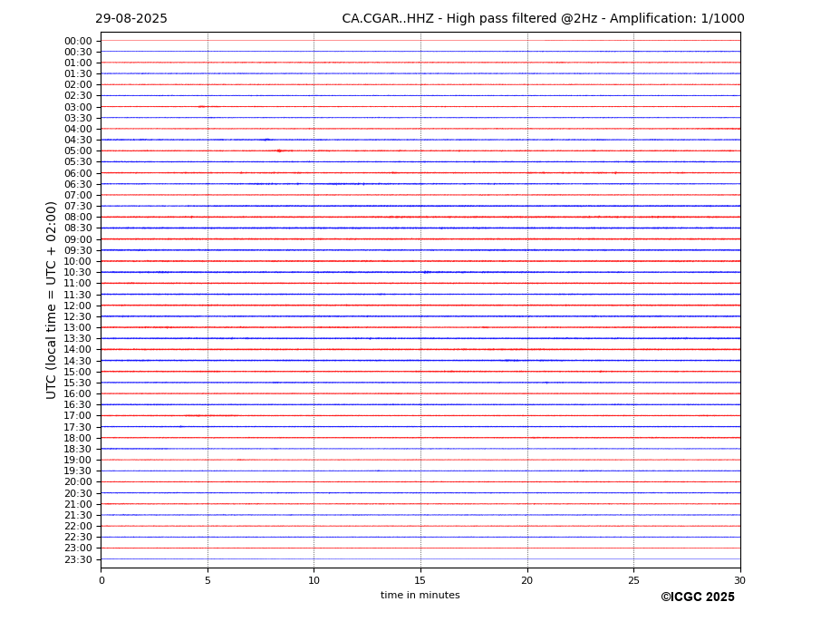Click the 08:30 row label
Image resolution: width=840 pixels, height=631 pixels.
78,228
